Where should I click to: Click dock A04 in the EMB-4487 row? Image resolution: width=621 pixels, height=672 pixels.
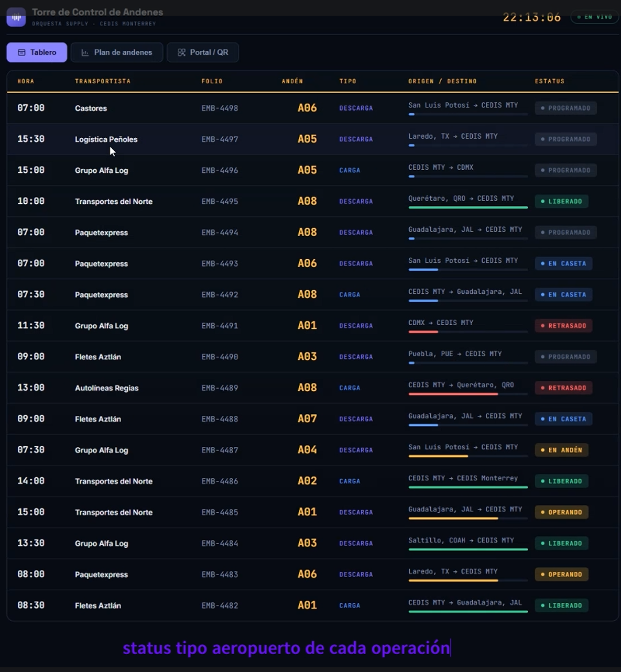point(307,450)
